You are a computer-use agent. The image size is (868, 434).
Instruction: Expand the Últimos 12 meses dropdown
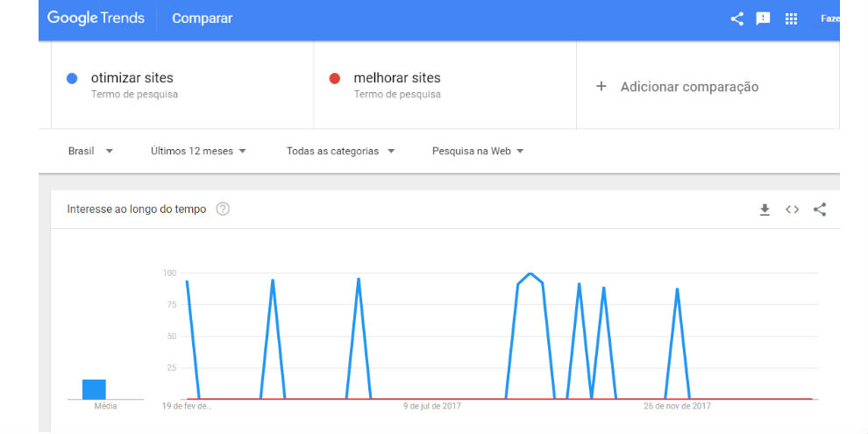[x=198, y=151]
